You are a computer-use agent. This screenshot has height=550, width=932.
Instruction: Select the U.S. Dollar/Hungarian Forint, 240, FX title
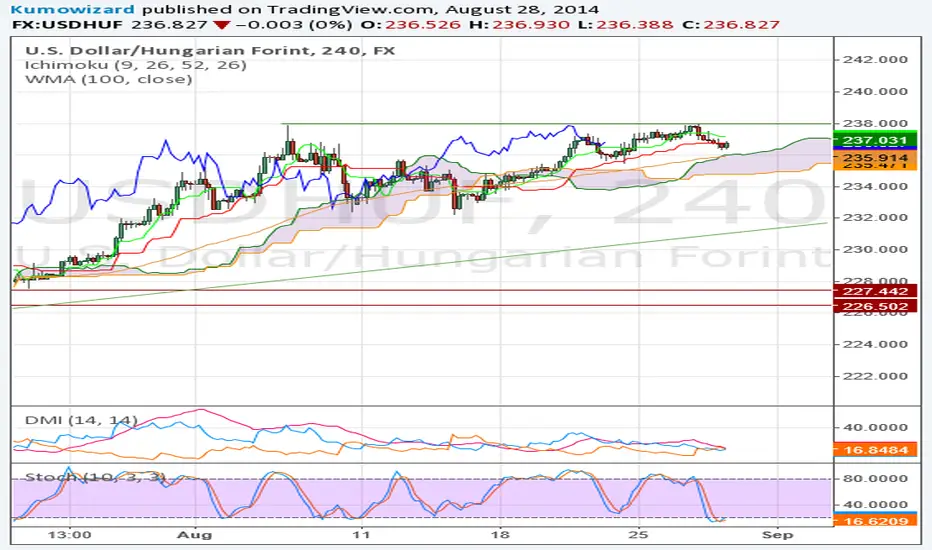[210, 51]
